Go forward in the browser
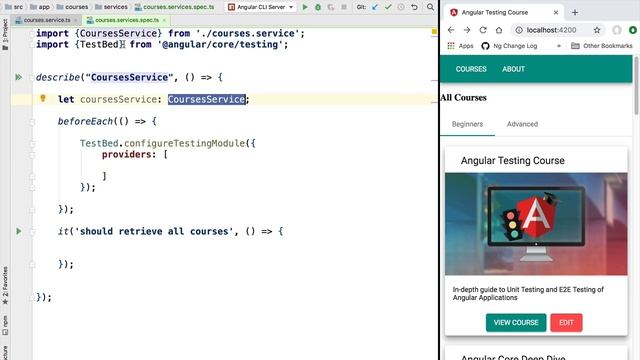The width and height of the screenshot is (640, 360). click(x=467, y=30)
